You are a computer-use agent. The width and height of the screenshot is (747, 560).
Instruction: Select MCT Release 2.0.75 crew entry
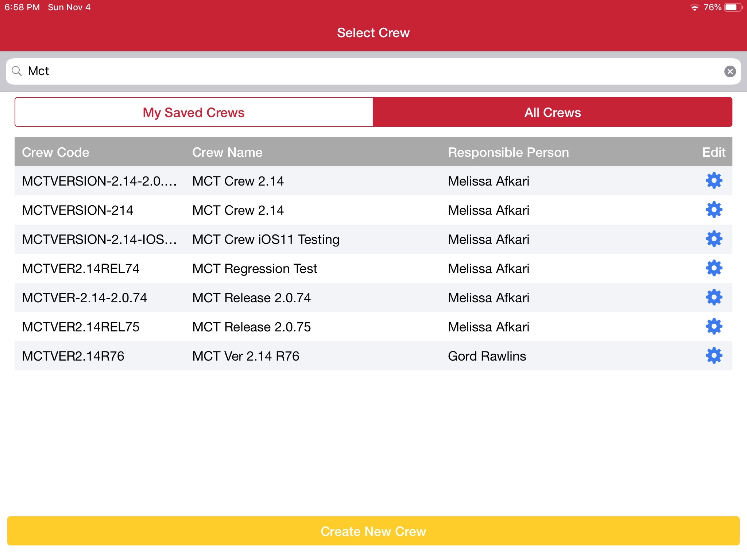373,326
